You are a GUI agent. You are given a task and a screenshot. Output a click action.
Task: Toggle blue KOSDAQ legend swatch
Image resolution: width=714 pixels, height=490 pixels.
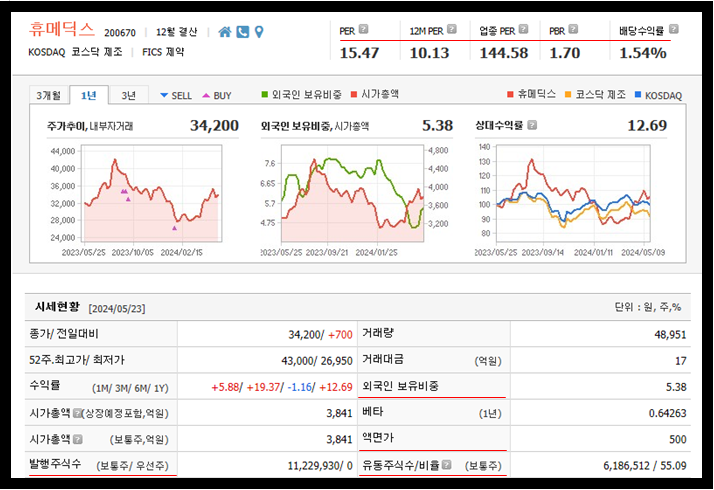pyautogui.click(x=638, y=94)
